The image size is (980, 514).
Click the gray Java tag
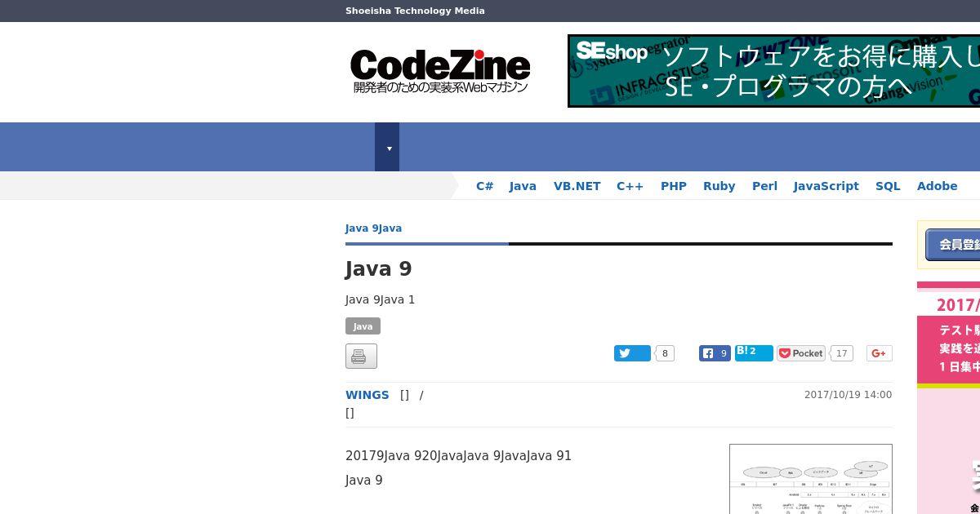click(x=363, y=326)
